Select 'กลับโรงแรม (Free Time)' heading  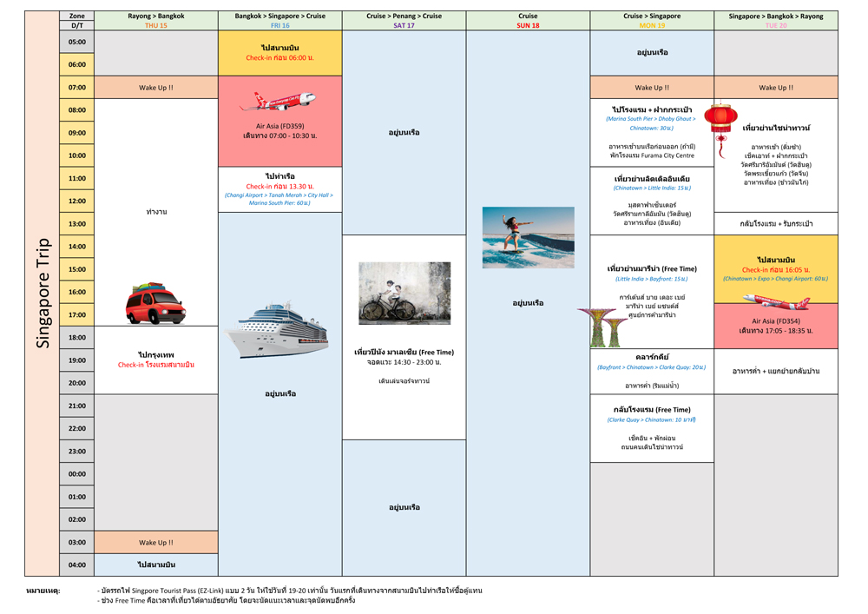(x=652, y=410)
